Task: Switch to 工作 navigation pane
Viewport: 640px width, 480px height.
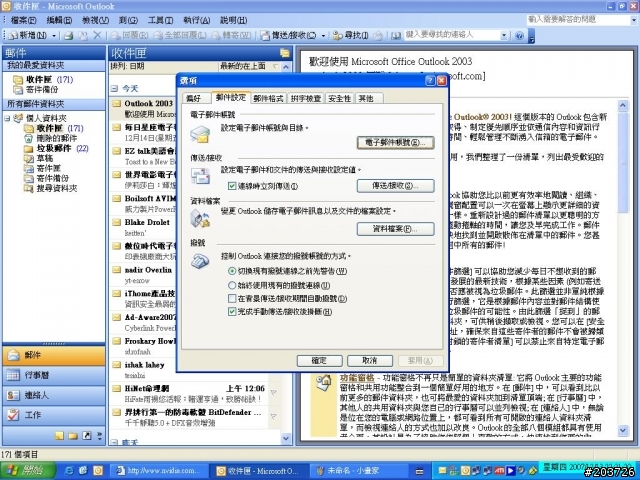Action: coord(54,415)
